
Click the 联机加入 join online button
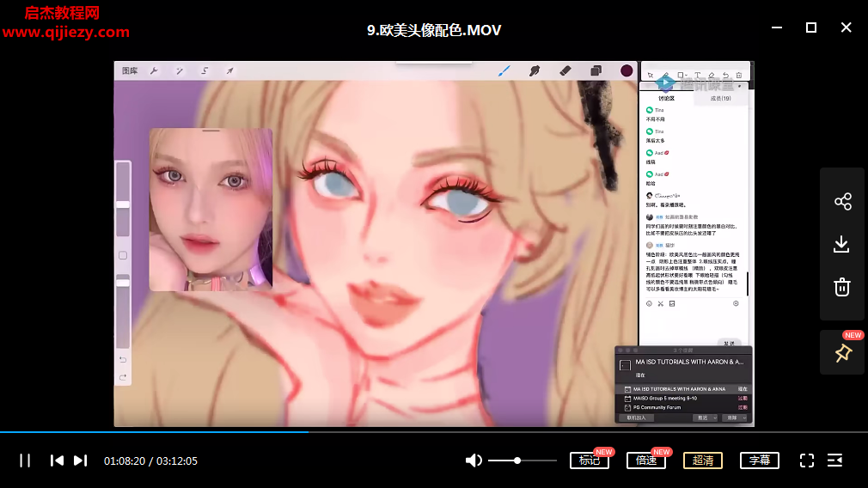pyautogui.click(x=637, y=418)
